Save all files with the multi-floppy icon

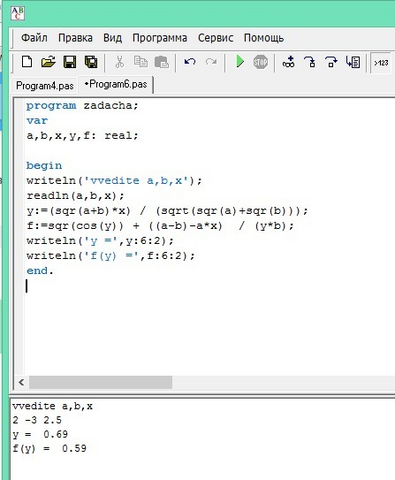click(x=91, y=62)
